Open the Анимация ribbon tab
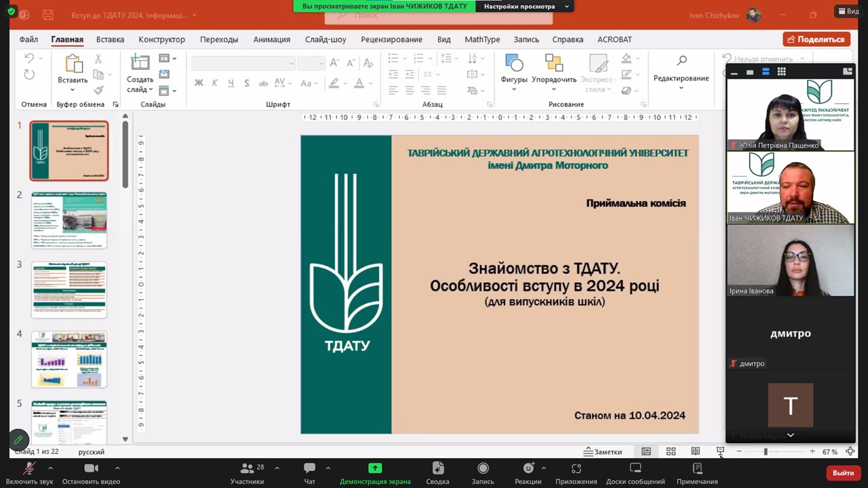The width and height of the screenshot is (868, 488). pos(271,39)
